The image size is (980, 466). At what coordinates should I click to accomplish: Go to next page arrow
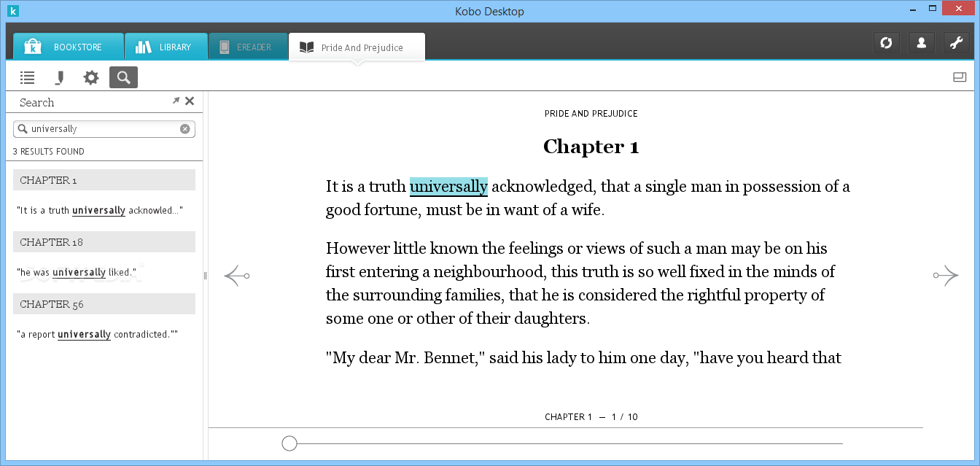946,276
